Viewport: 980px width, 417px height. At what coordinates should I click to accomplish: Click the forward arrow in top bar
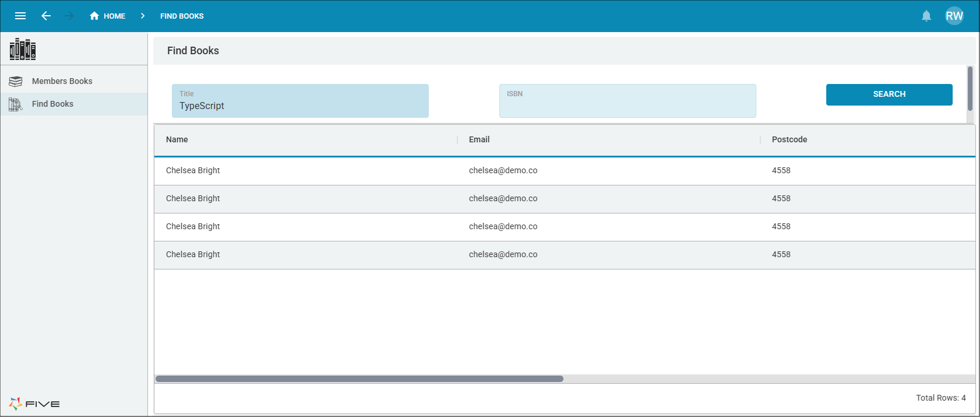(69, 16)
